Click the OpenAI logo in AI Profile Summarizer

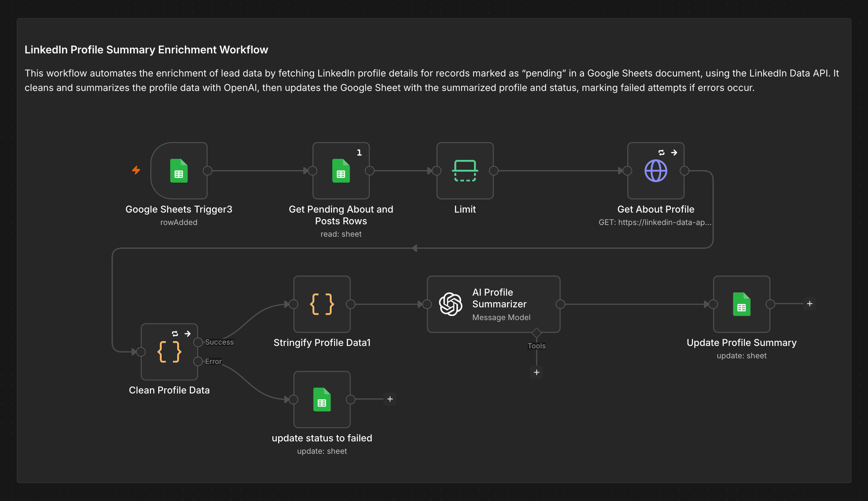pos(451,304)
